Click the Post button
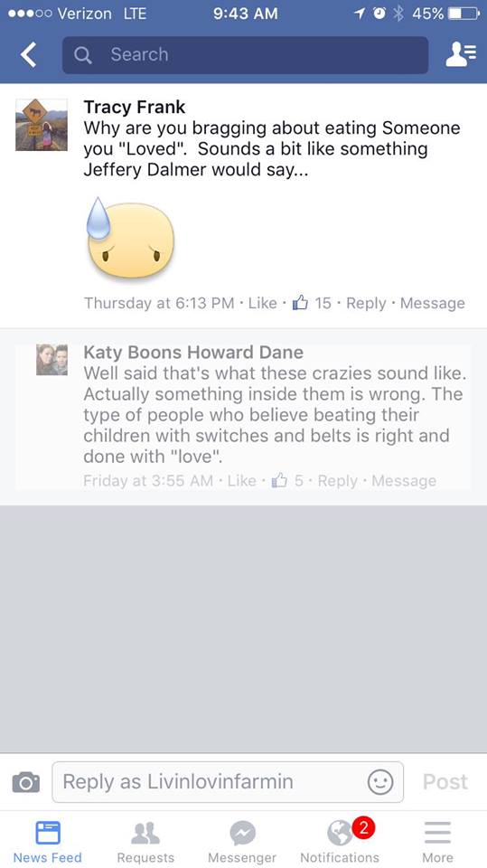The height and width of the screenshot is (868, 487). tap(445, 781)
